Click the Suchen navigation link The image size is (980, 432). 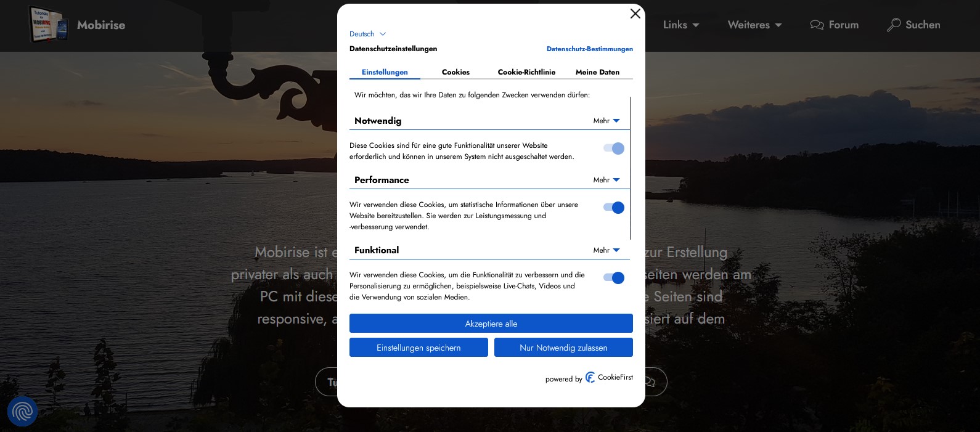[x=913, y=25]
